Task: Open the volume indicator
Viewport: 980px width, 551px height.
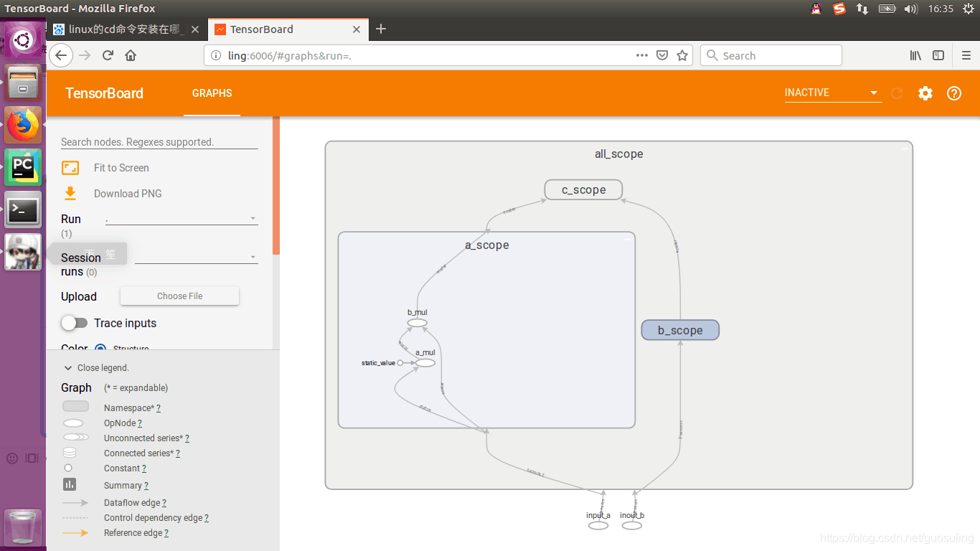Action: pos(911,9)
